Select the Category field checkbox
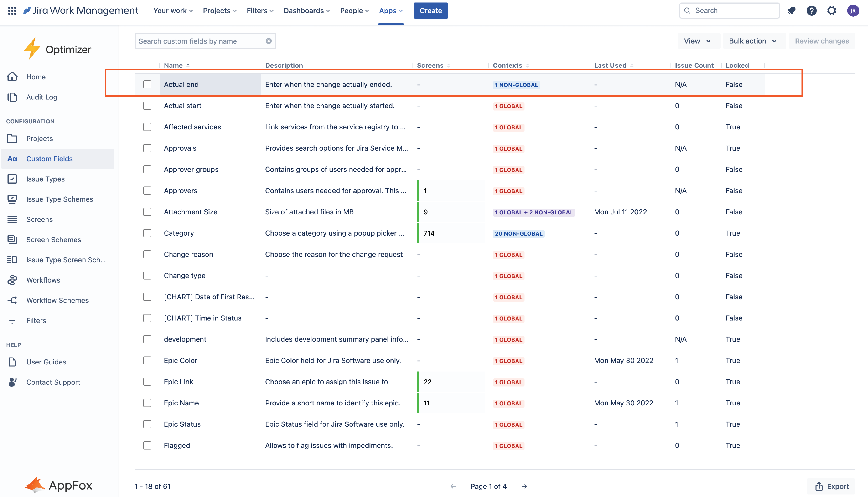 147,233
